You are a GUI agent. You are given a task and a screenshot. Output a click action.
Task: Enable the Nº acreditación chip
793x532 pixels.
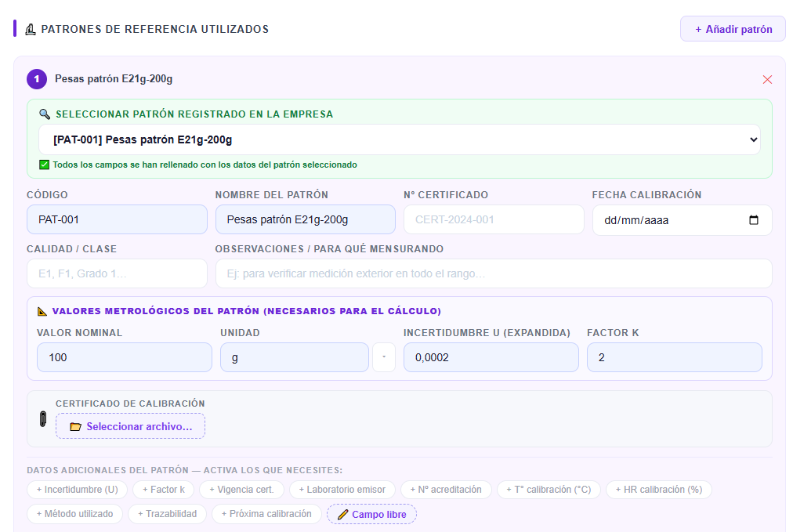[446, 490]
